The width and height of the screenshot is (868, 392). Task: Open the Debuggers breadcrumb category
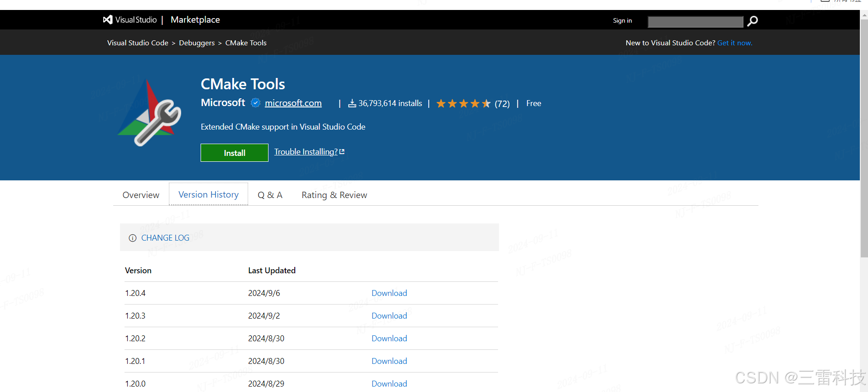coord(197,43)
